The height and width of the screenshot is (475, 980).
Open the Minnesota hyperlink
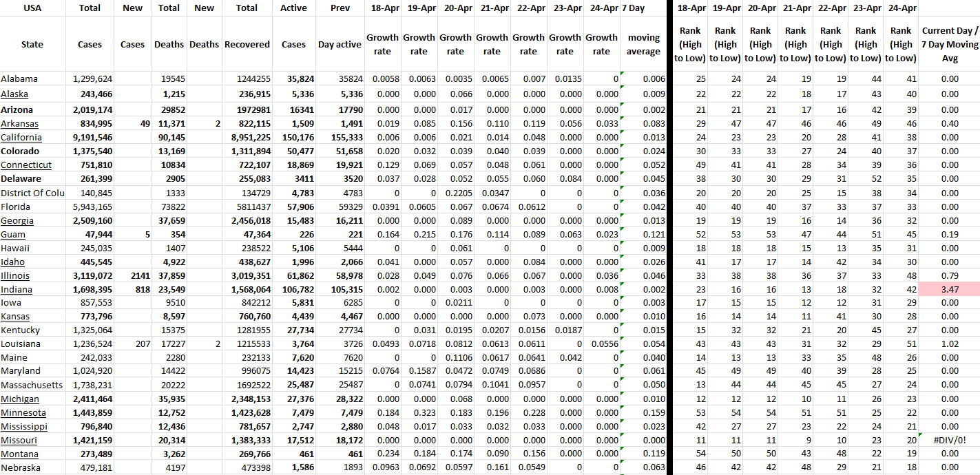23,413
